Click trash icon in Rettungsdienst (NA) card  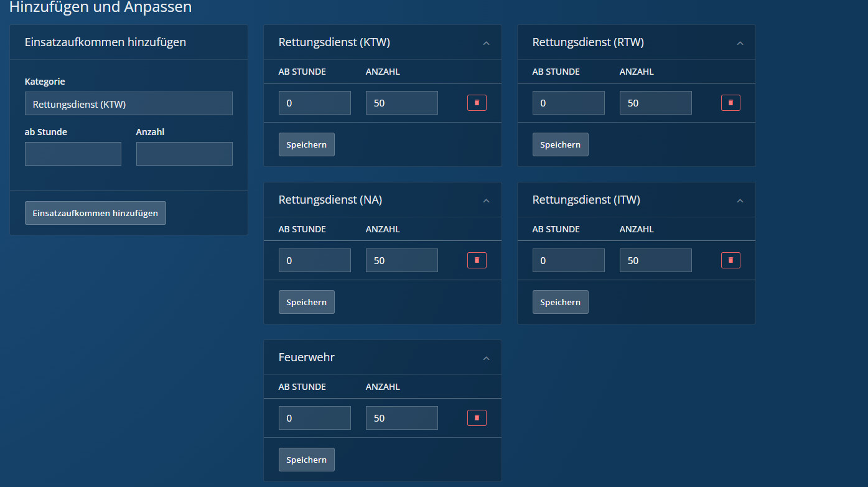477,260
